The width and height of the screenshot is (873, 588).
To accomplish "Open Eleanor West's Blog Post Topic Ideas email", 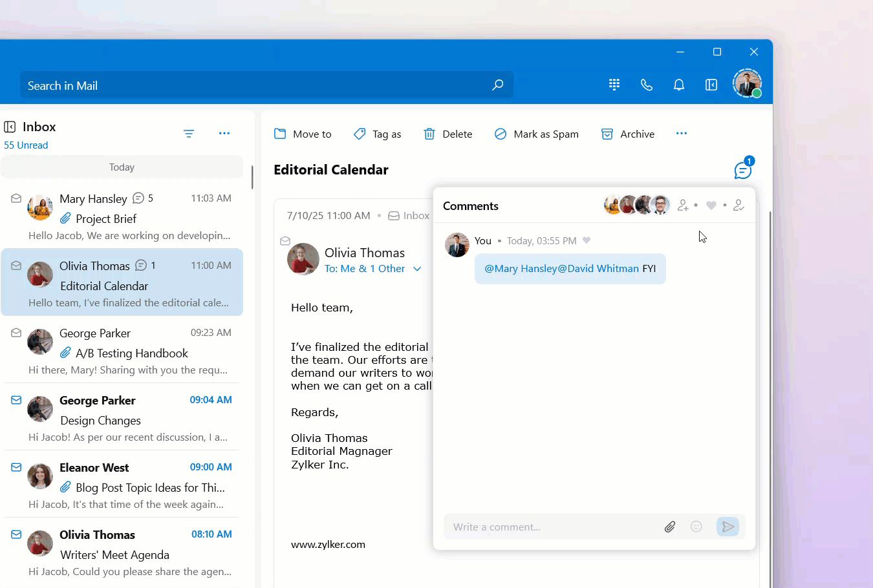I will 122,485.
